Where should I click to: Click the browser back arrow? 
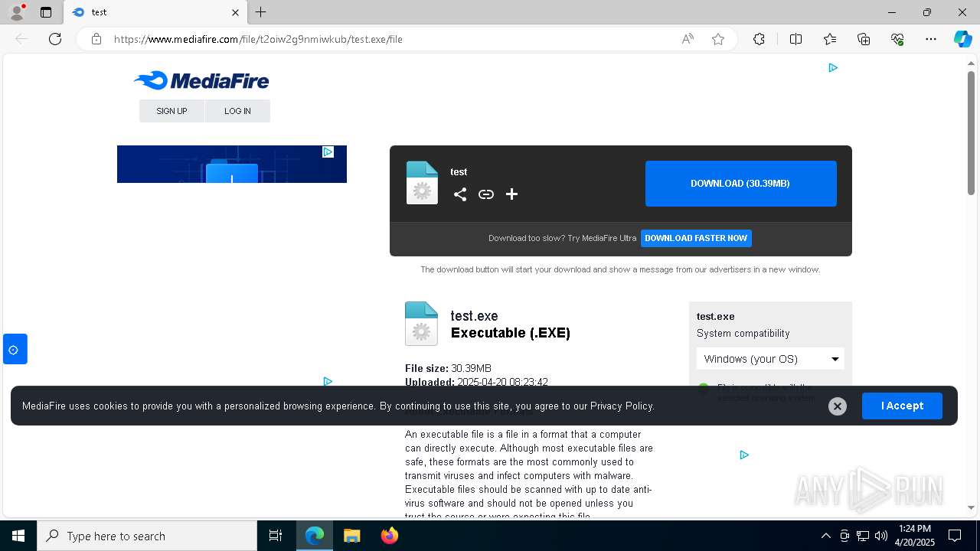click(21, 39)
